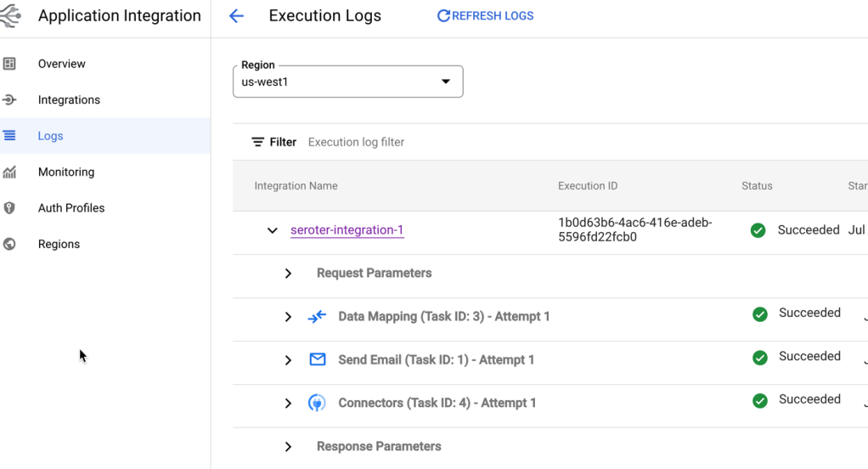Expand the Connectors task row
Viewport: 868px width, 469px height.
pos(289,404)
